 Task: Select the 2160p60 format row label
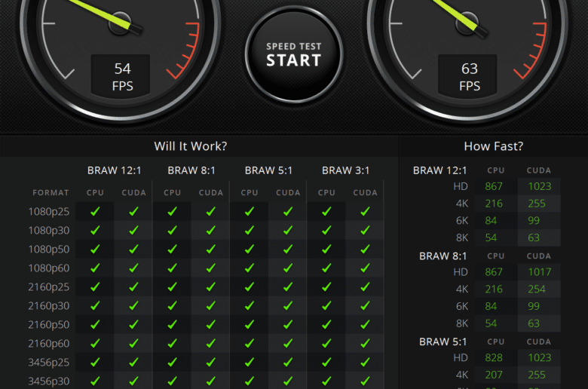tap(49, 343)
